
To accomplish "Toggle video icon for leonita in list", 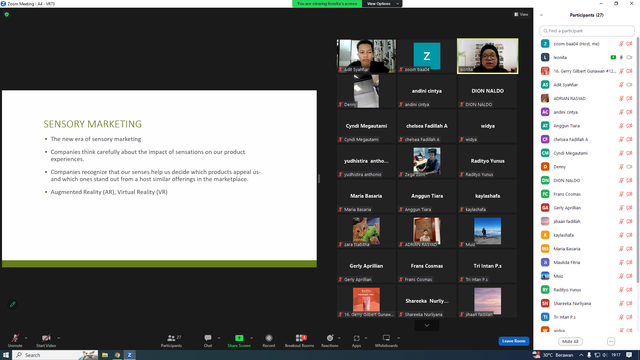I will pos(629,58).
